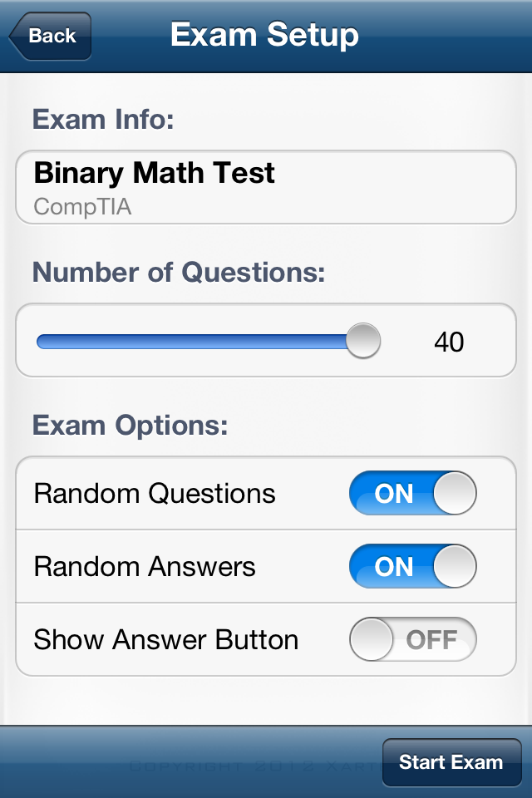Click the Exam Options section heading

(130, 426)
